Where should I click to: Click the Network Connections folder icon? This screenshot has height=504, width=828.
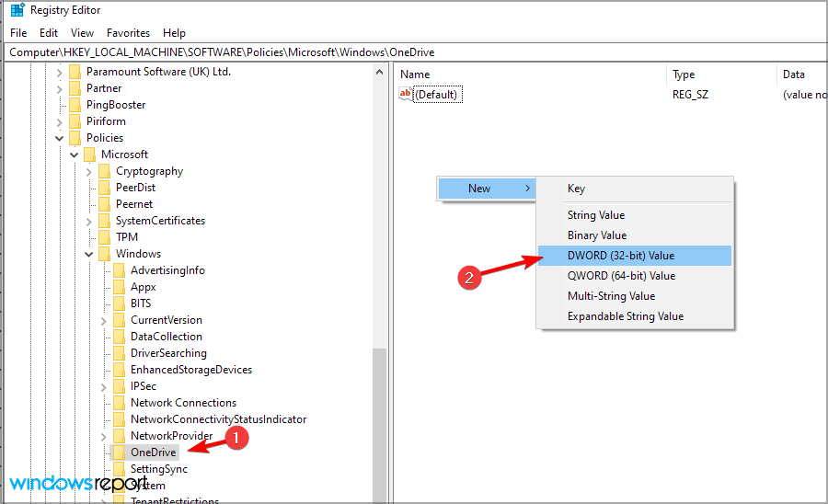click(120, 402)
